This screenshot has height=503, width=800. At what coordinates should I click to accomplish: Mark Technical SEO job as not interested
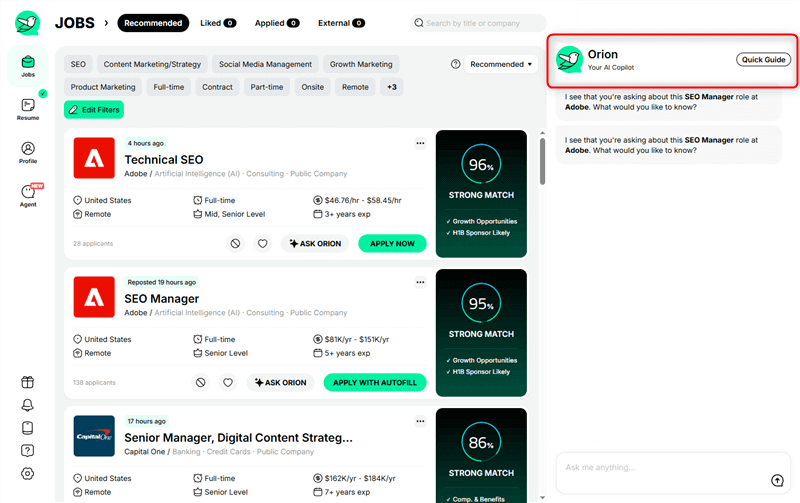click(235, 243)
